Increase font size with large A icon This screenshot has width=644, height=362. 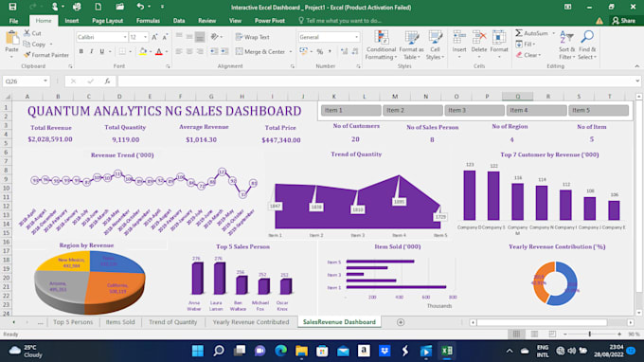click(154, 37)
